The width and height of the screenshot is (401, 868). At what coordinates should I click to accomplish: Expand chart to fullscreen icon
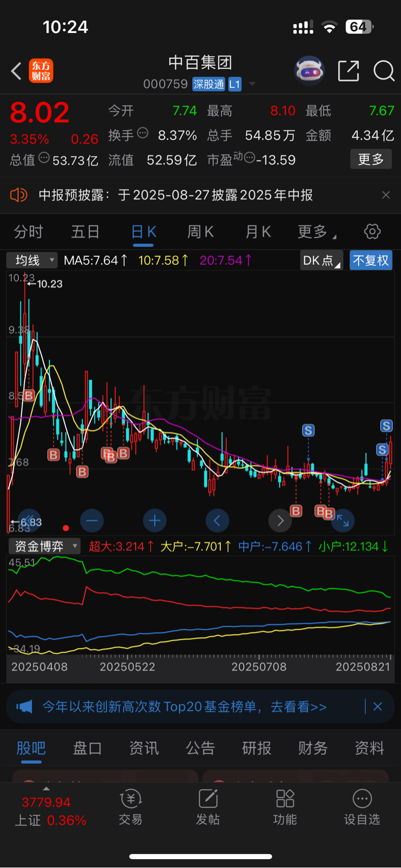(343, 520)
